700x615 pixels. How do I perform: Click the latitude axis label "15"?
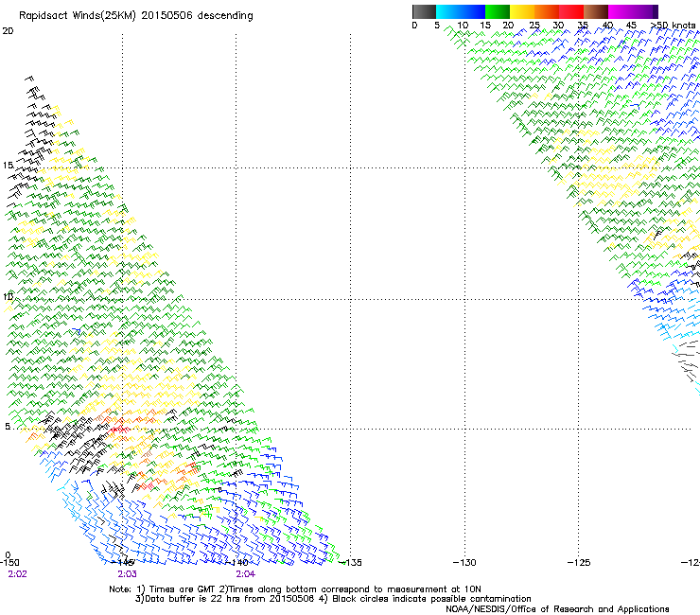coord(8,166)
